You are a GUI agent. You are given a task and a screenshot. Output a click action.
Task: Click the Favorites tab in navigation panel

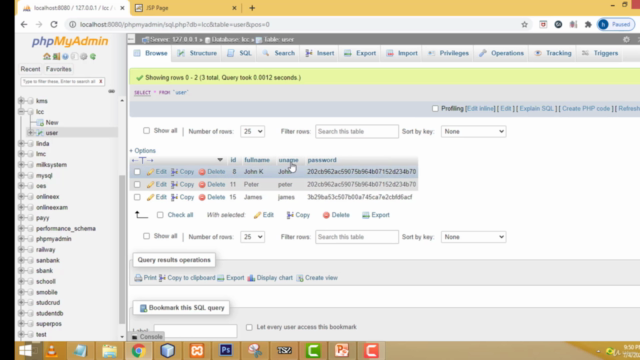coord(59,69)
